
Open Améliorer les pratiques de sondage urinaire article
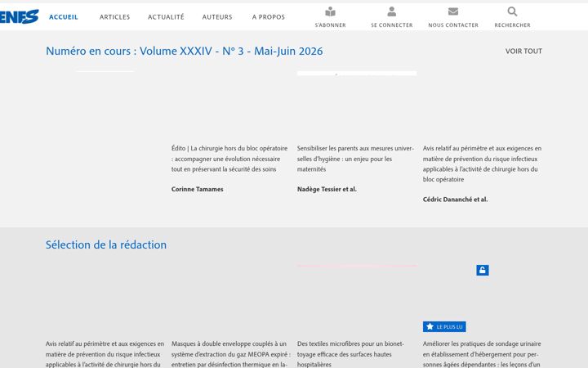click(x=482, y=354)
